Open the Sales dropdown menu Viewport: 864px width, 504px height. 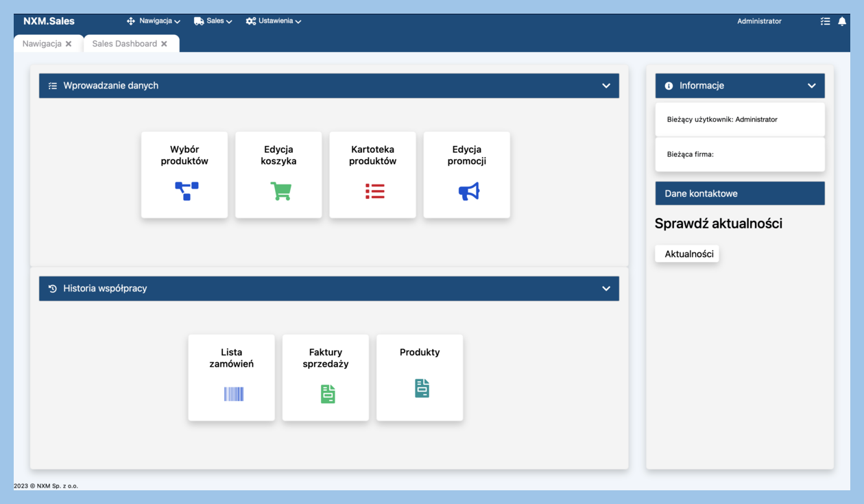pyautogui.click(x=213, y=21)
